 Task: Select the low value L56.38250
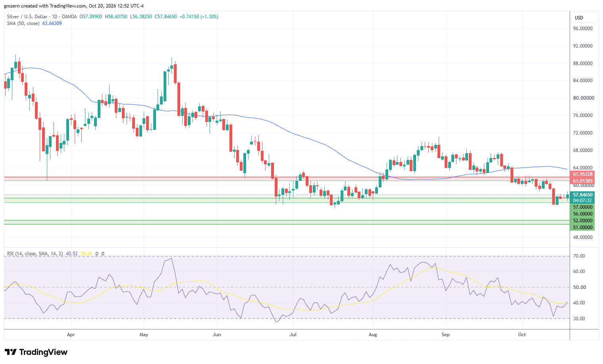tap(141, 17)
